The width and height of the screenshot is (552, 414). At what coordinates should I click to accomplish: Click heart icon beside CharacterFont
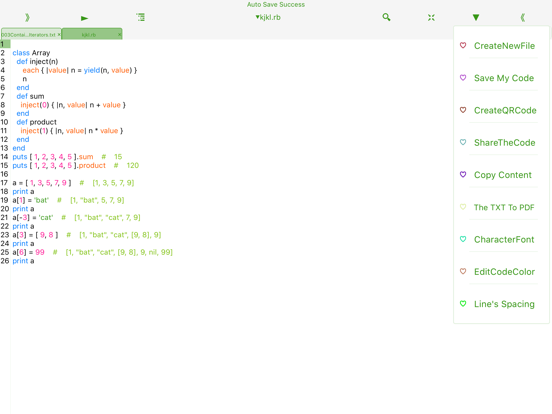pyautogui.click(x=463, y=239)
